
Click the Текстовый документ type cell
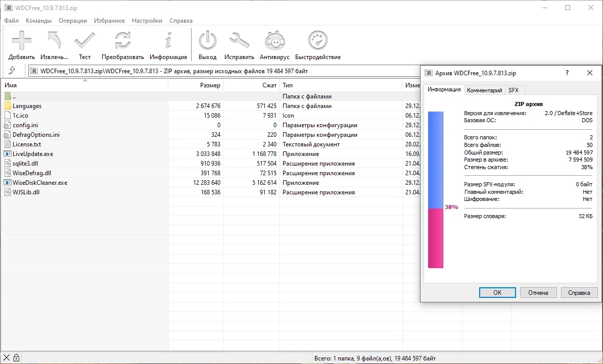pos(311,144)
